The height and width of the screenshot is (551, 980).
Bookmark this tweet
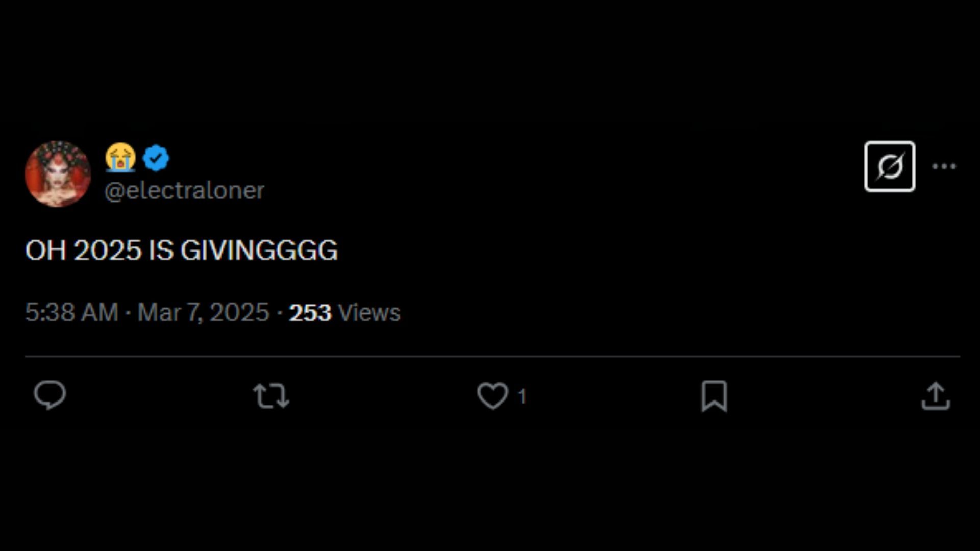click(714, 396)
